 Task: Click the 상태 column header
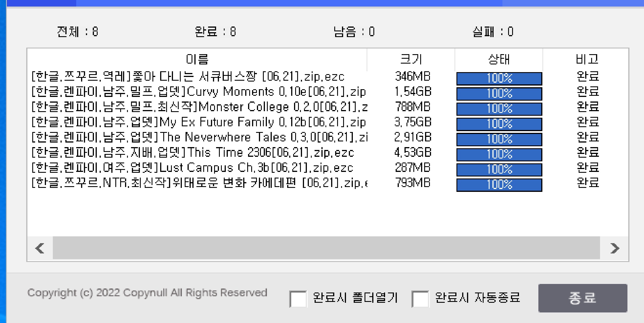click(499, 59)
